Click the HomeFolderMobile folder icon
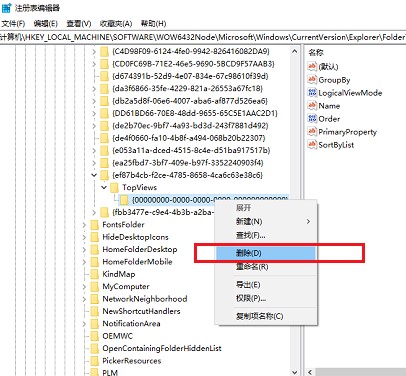Viewport: 406px width, 376px height. click(x=95, y=262)
